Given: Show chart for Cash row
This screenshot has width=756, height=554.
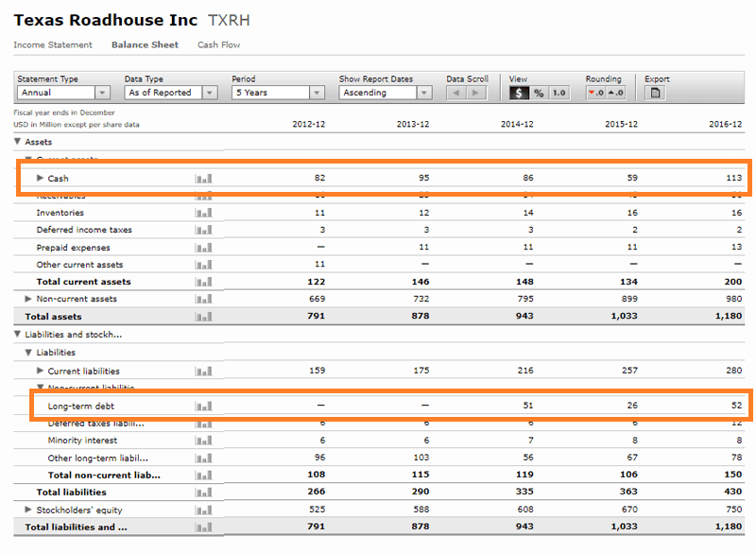Looking at the screenshot, I should [x=203, y=179].
